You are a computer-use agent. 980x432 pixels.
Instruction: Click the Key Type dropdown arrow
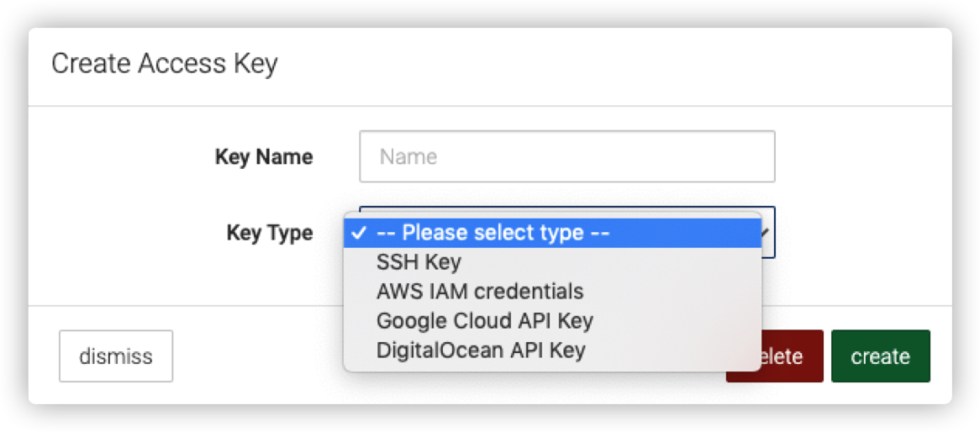(767, 233)
